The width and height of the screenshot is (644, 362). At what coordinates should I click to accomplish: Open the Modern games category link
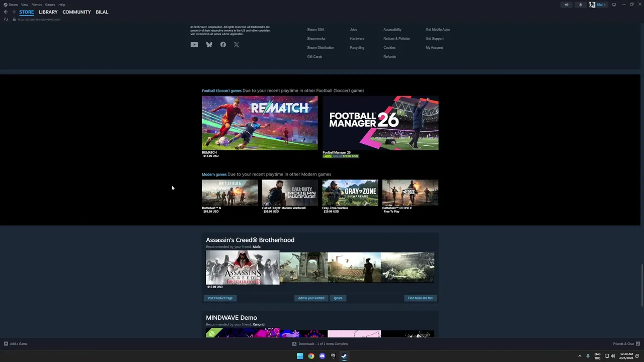tap(214, 174)
